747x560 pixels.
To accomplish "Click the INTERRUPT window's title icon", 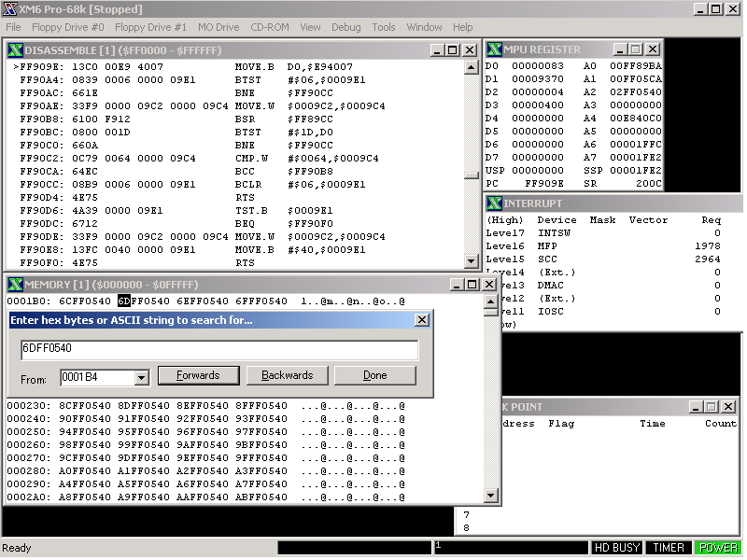I will [494, 203].
